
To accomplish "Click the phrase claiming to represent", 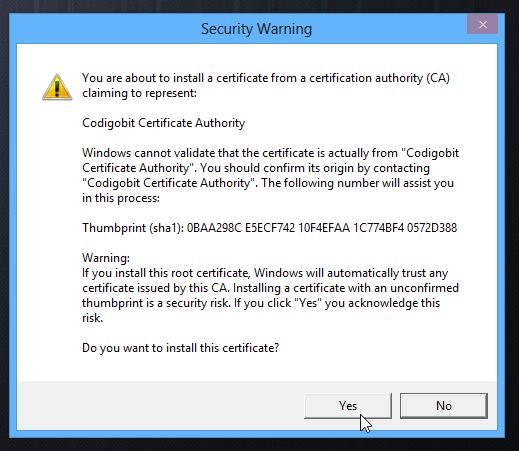I will coord(139,93).
